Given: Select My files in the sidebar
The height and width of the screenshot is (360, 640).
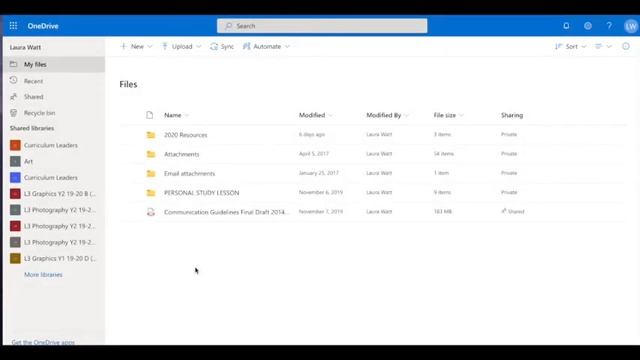Looking at the screenshot, I should click(54, 64).
